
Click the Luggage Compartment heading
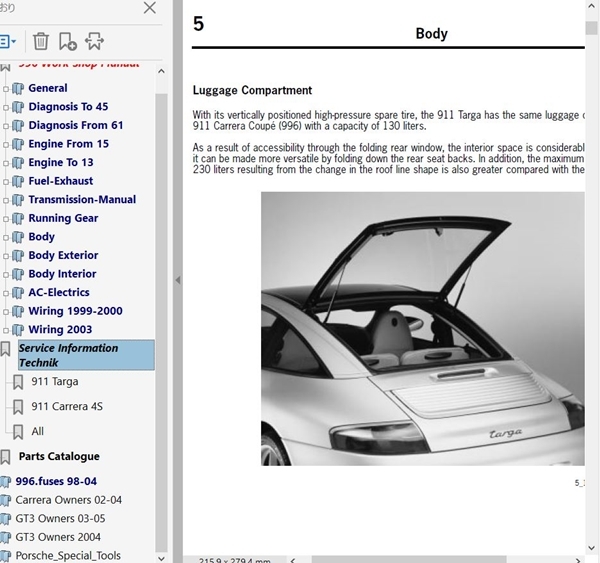point(252,90)
